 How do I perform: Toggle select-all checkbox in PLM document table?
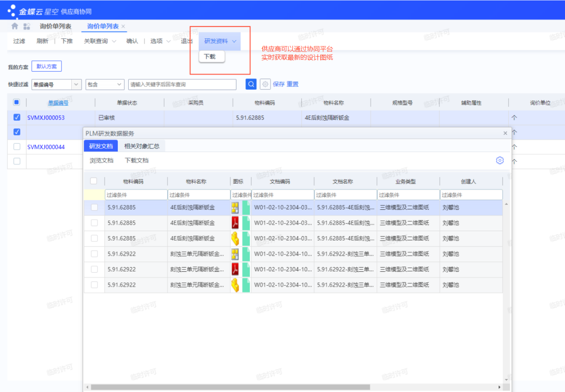(x=94, y=181)
